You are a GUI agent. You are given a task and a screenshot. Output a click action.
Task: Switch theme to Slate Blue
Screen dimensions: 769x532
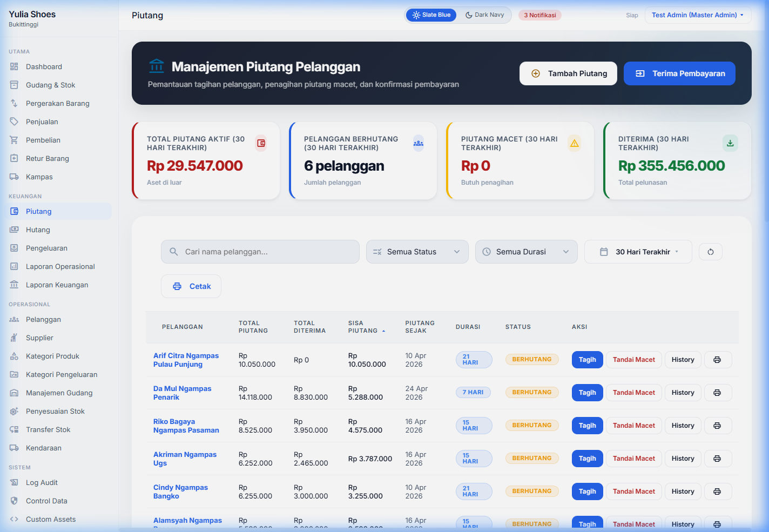point(431,15)
